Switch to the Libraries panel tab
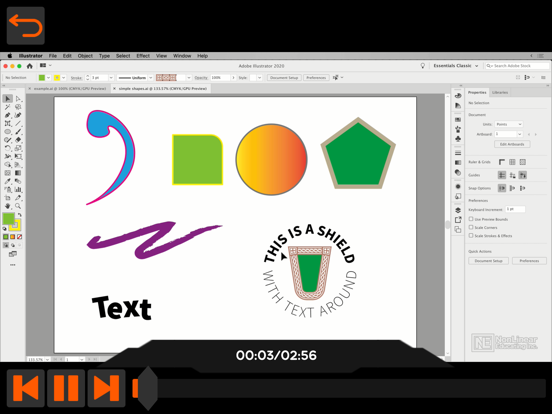This screenshot has width=552, height=414. click(500, 93)
